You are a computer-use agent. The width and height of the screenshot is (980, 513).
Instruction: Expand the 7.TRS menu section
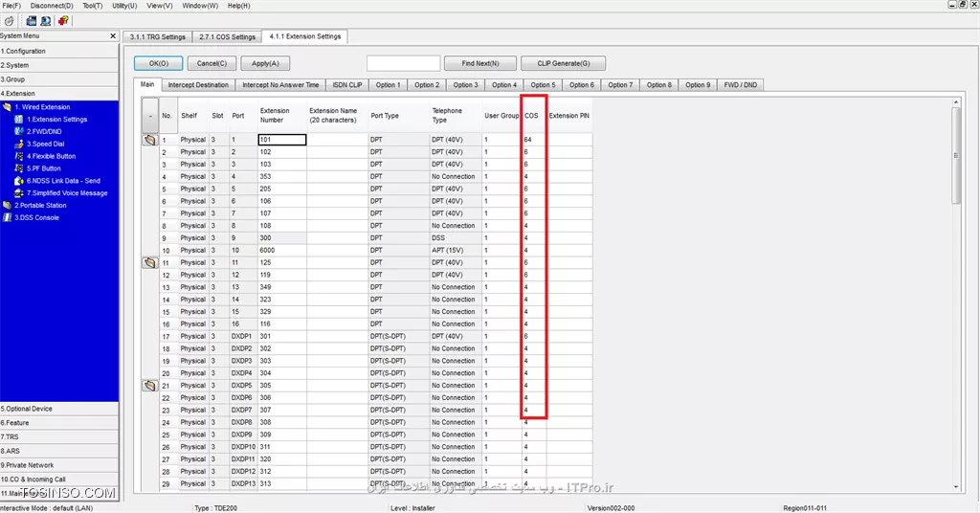click(x=59, y=436)
